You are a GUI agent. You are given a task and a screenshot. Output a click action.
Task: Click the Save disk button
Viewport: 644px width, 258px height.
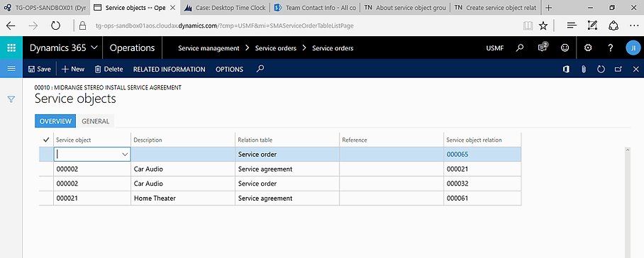point(40,69)
